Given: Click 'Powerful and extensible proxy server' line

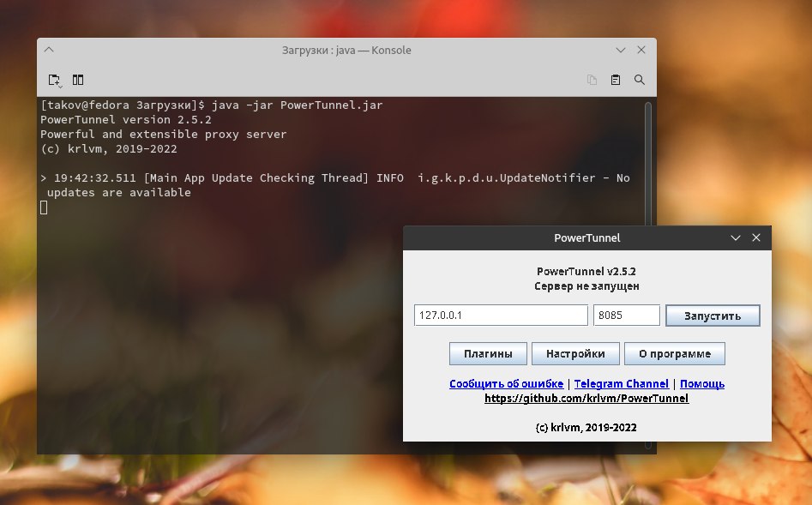Looking at the screenshot, I should point(163,134).
